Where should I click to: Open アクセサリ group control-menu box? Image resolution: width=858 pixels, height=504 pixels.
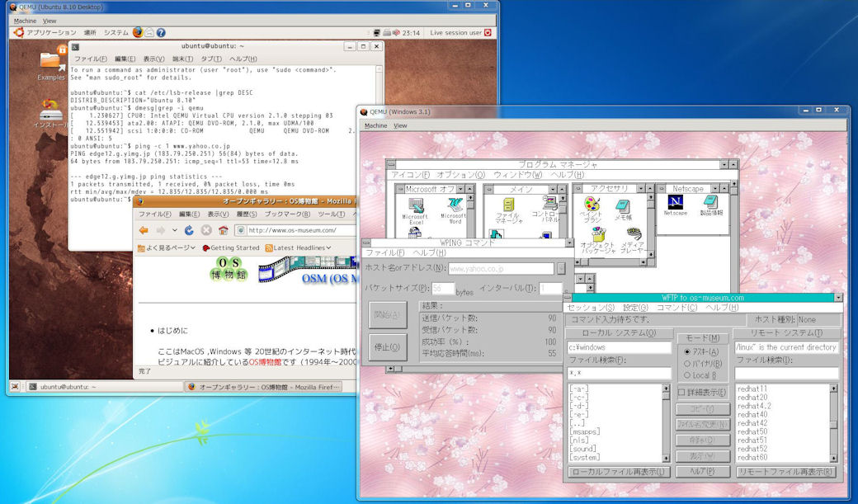(577, 189)
